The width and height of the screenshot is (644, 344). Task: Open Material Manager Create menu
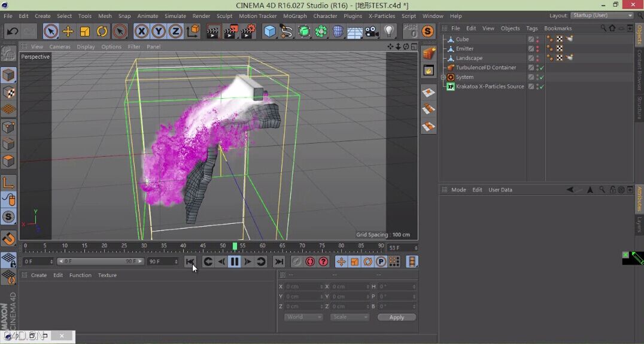[39, 275]
